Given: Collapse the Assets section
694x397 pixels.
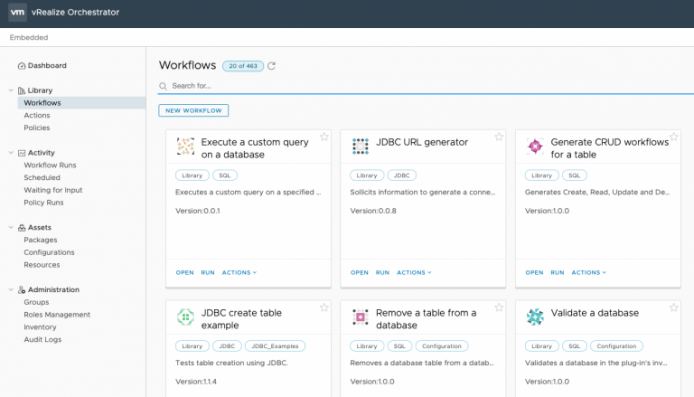Looking at the screenshot, I should point(11,227).
